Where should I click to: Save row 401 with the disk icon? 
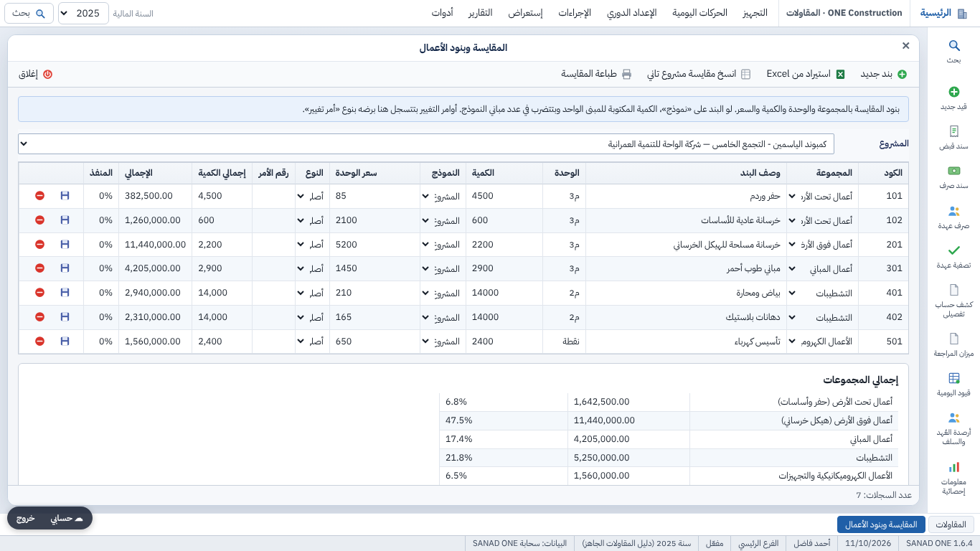(65, 293)
